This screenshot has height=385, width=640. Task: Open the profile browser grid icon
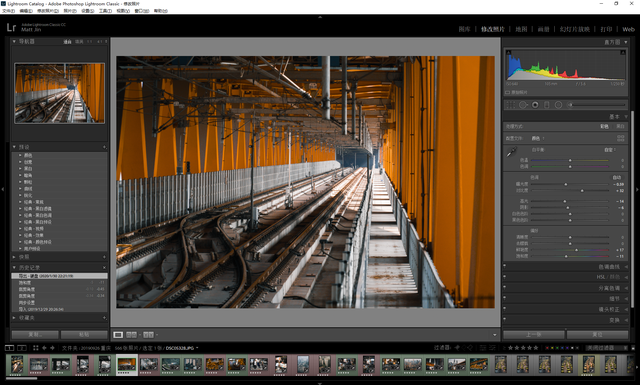point(620,138)
